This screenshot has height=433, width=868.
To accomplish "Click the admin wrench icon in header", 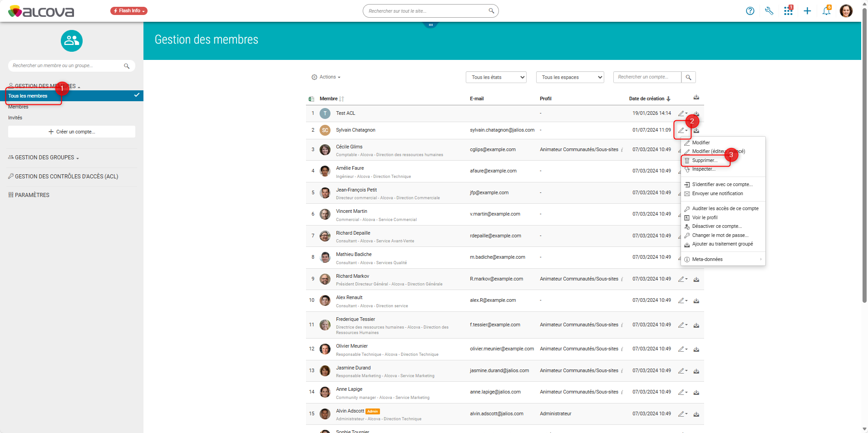I will point(769,11).
